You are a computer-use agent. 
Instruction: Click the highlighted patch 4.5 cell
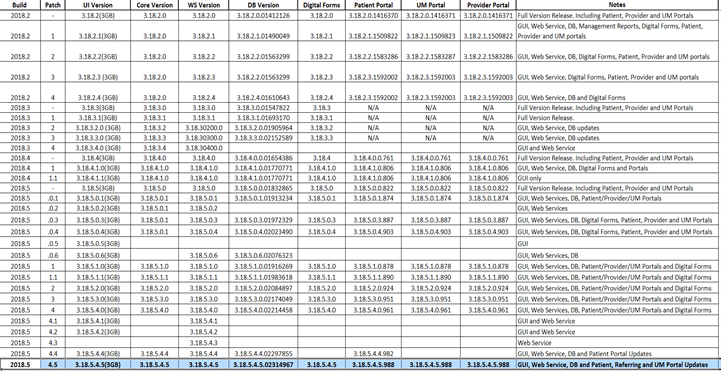(53, 365)
